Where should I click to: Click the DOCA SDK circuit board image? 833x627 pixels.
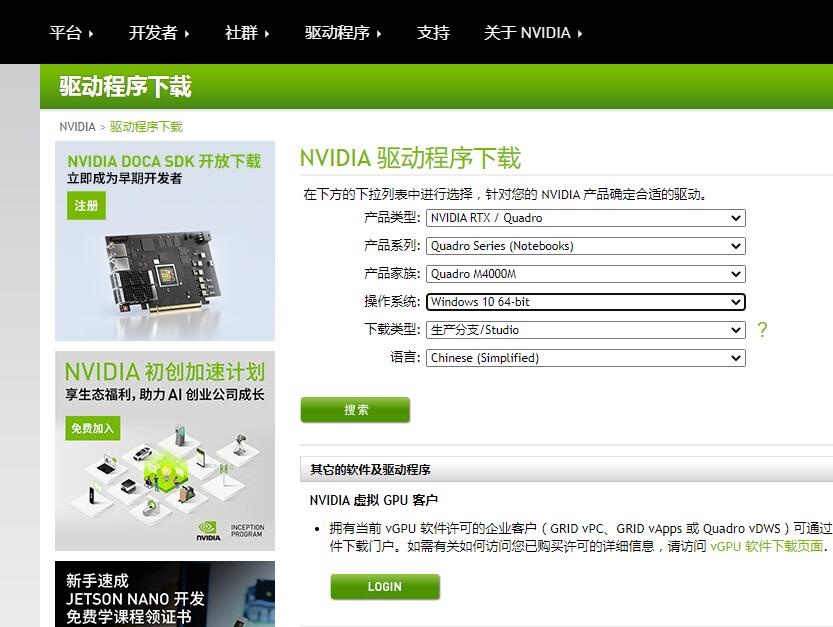click(x=165, y=272)
